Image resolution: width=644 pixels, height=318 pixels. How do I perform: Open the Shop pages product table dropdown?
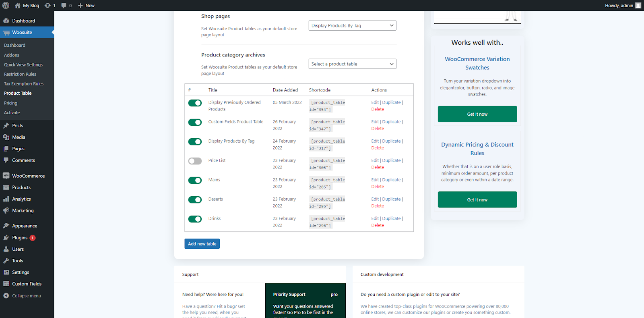[352, 25]
